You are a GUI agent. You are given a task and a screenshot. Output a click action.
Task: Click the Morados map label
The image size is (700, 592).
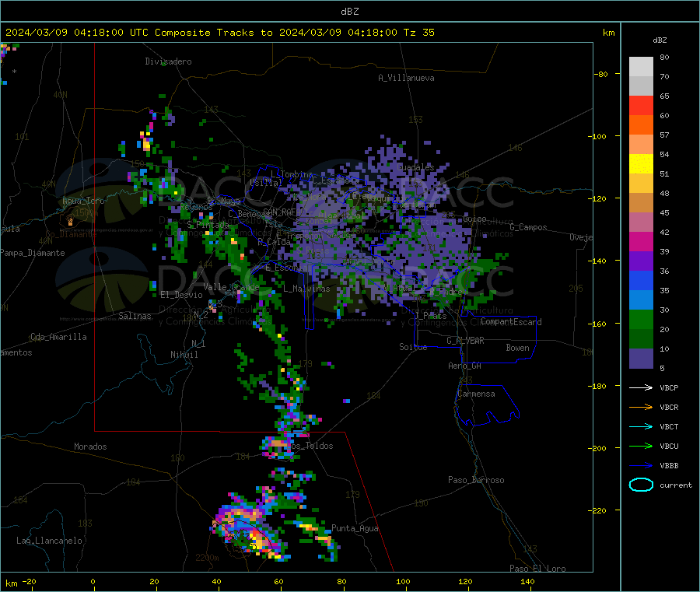pyautogui.click(x=90, y=447)
